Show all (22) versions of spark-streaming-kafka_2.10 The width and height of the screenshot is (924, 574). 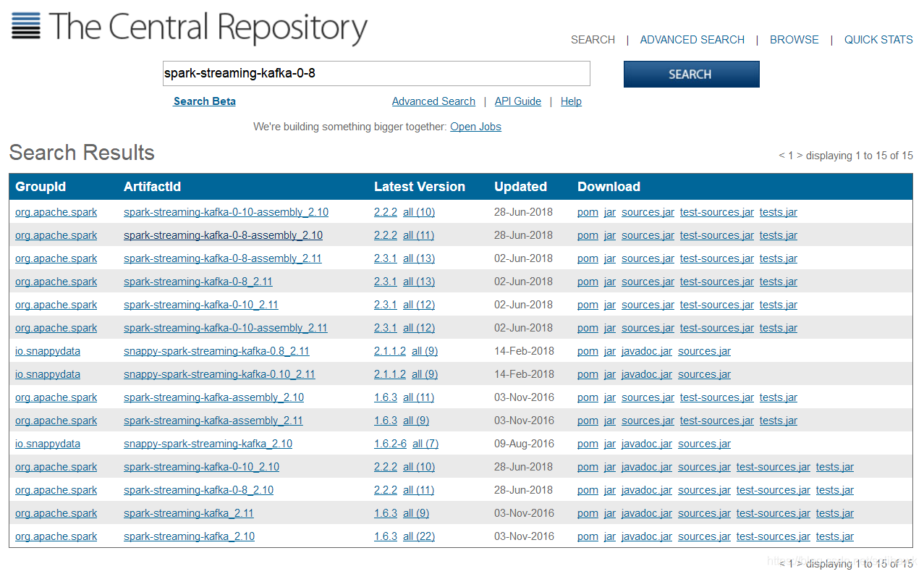tap(419, 536)
